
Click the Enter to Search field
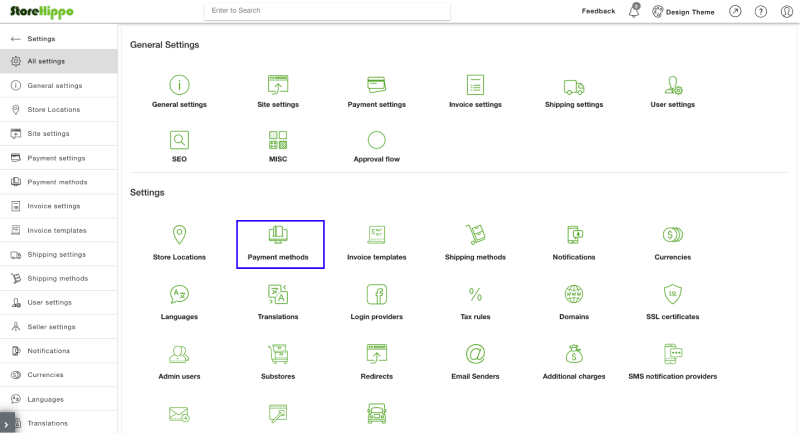pos(327,11)
